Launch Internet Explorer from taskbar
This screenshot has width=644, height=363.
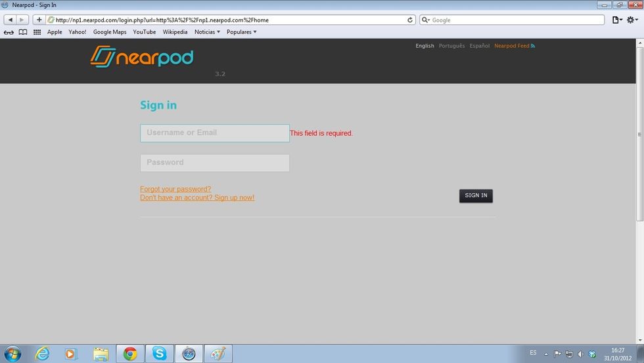pos(42,354)
